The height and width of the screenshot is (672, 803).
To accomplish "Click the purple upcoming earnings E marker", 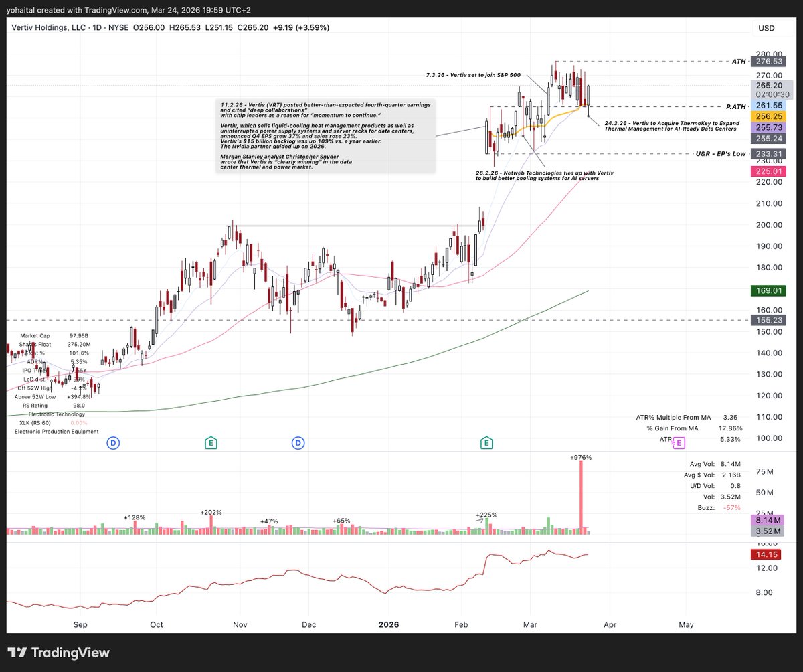I will pyautogui.click(x=679, y=442).
